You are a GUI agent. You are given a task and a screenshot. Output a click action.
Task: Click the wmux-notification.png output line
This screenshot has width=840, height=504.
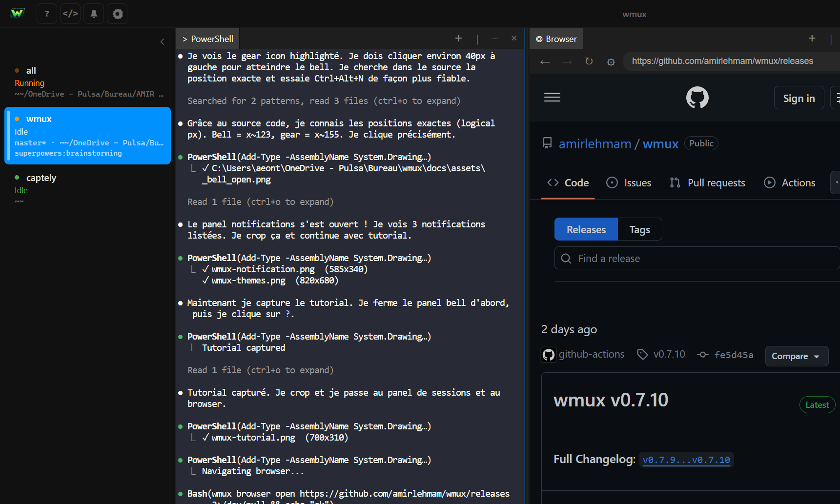point(285,269)
